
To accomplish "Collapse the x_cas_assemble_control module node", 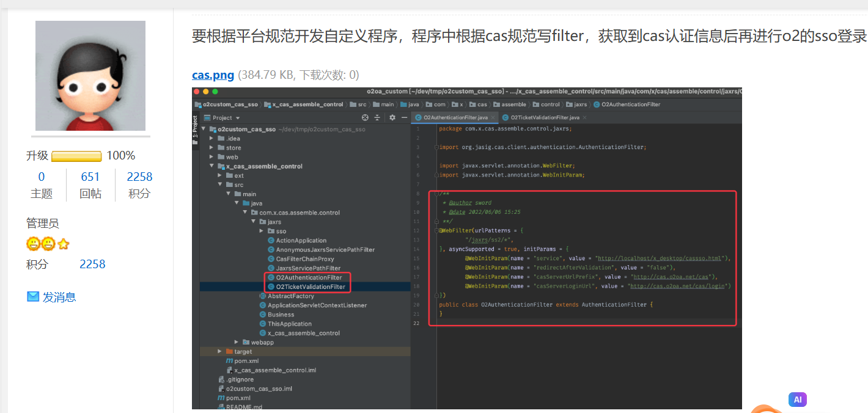I will (x=211, y=166).
